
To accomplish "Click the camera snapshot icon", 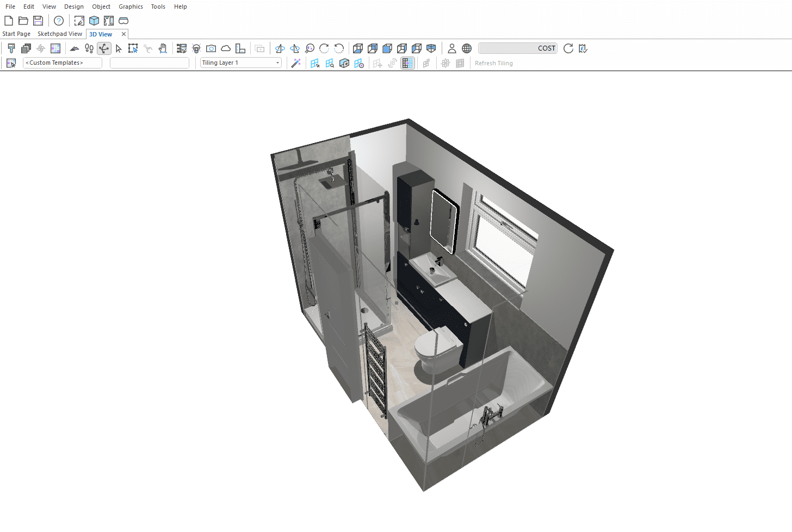I will tap(211, 48).
